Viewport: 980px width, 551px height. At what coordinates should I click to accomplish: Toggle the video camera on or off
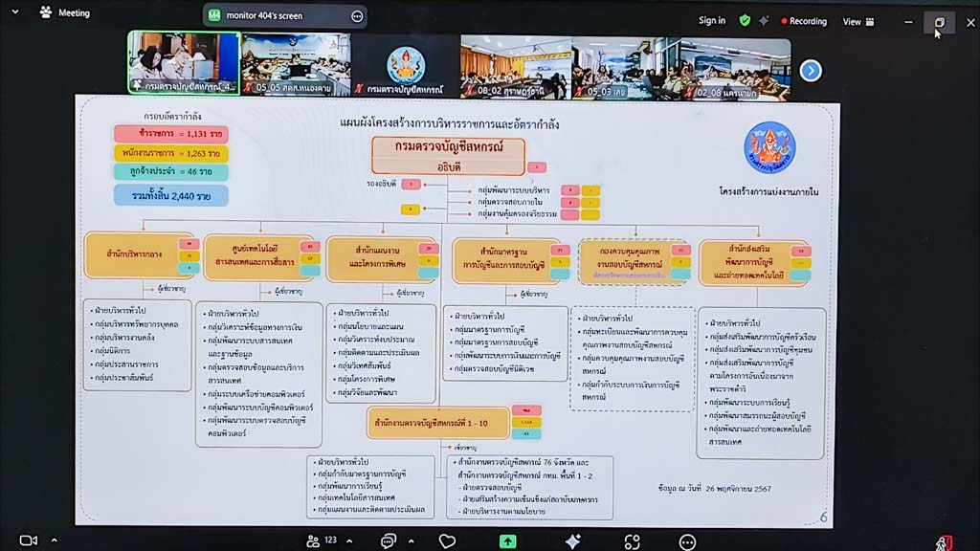28,540
